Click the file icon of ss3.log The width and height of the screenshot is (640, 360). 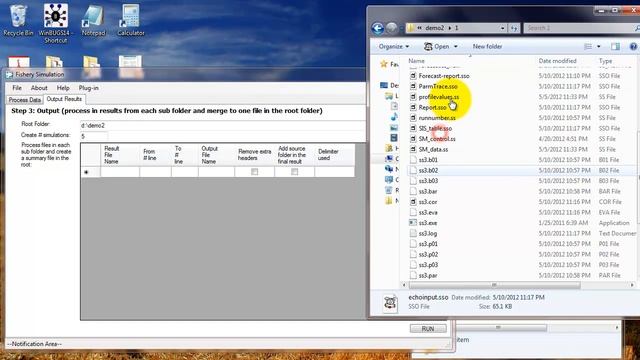413,233
